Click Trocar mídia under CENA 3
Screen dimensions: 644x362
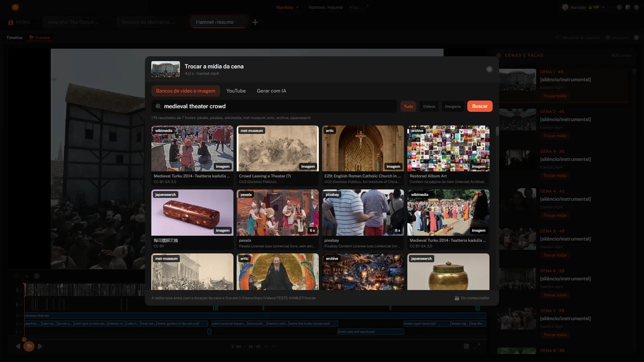point(555,176)
